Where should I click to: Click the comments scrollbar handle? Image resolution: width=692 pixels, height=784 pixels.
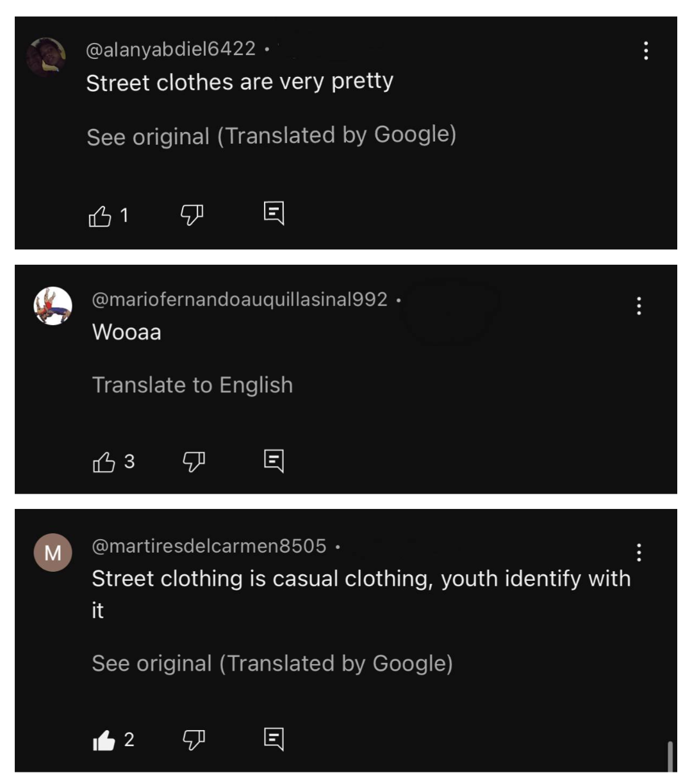pos(670,756)
